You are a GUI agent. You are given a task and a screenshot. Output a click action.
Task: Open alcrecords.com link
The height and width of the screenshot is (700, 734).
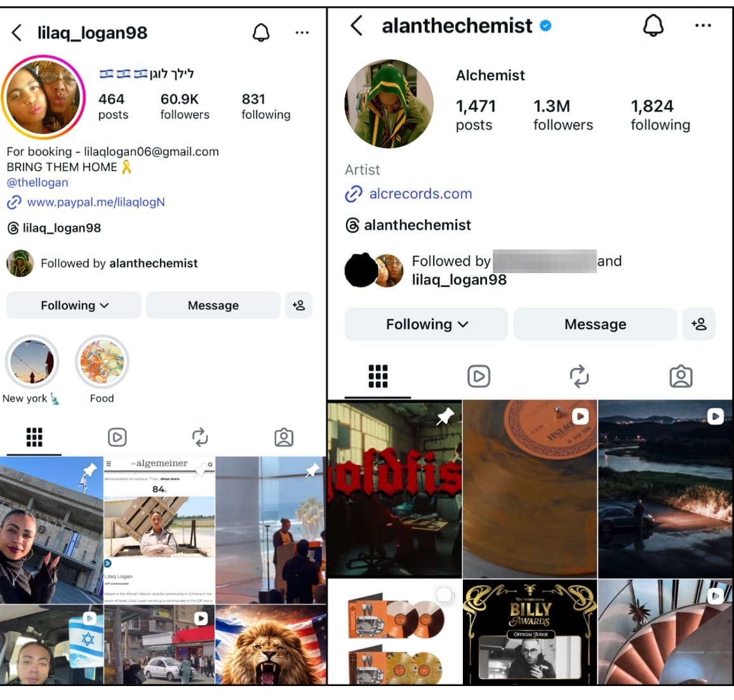point(420,194)
